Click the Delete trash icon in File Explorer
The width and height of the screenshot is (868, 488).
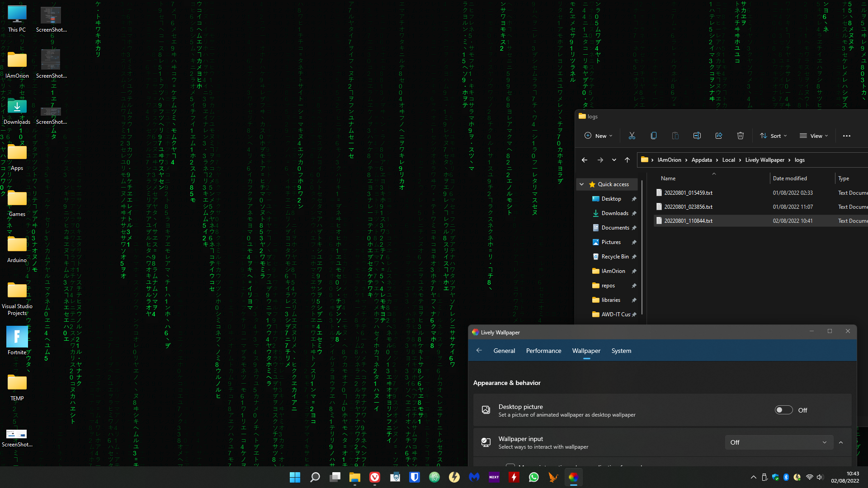click(740, 136)
